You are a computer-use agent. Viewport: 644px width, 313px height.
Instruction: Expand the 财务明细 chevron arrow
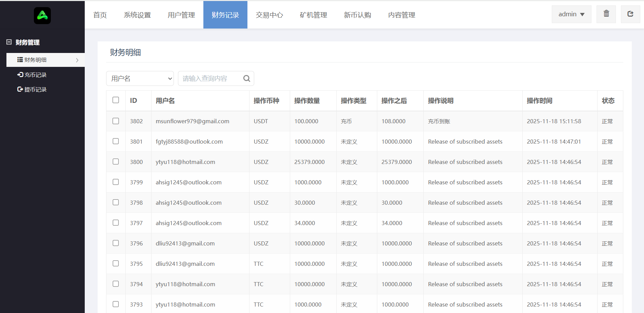[77, 60]
